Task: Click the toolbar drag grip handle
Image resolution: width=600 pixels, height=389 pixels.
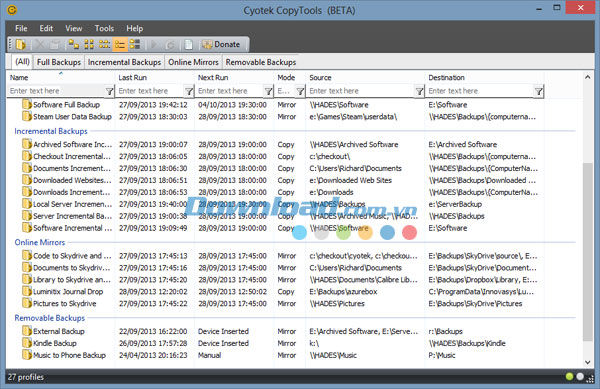Action: tap(10, 44)
